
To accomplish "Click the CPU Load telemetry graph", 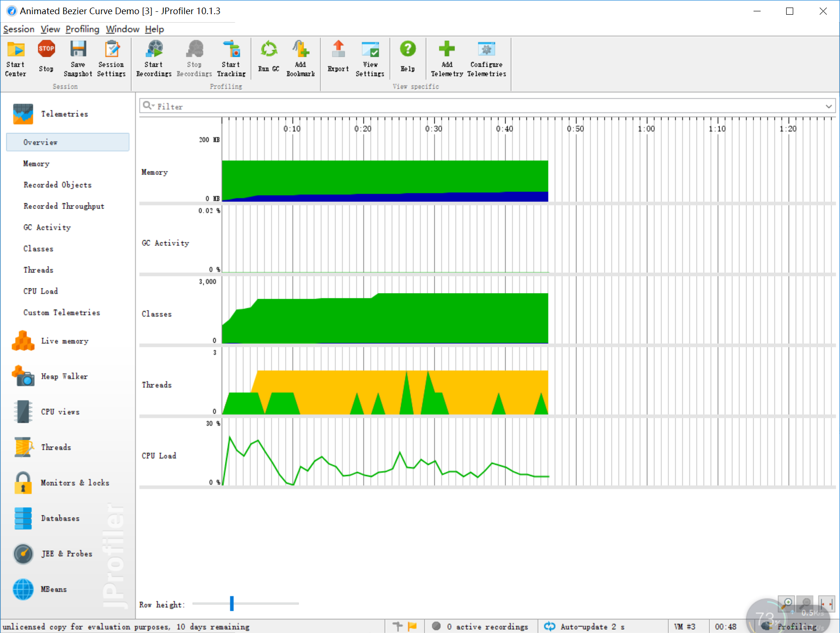I will pos(385,460).
